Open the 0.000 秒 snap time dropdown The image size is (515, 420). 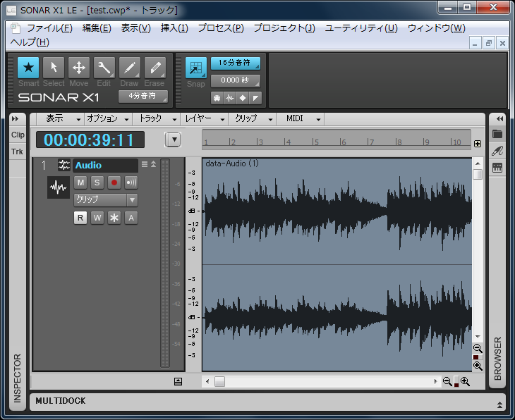click(236, 80)
